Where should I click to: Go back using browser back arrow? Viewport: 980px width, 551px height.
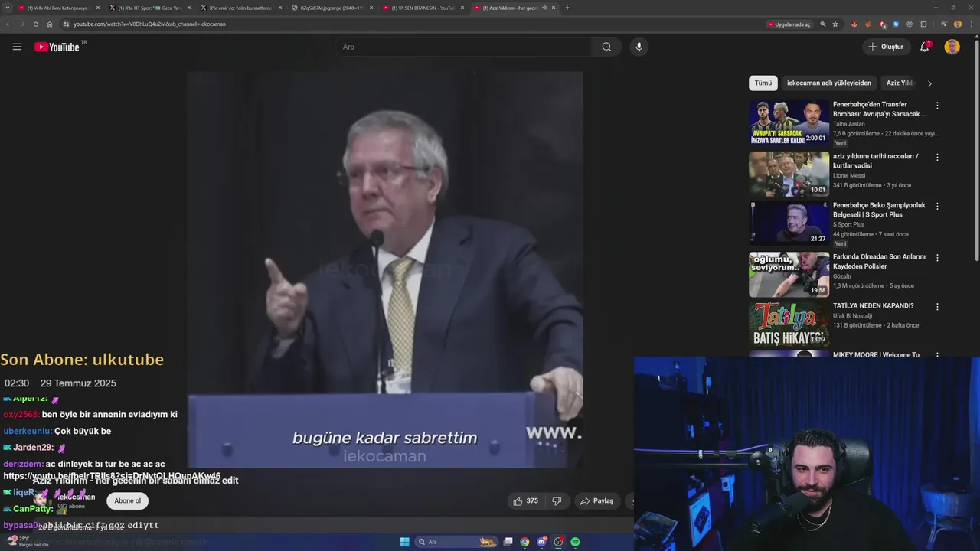pyautogui.click(x=8, y=24)
